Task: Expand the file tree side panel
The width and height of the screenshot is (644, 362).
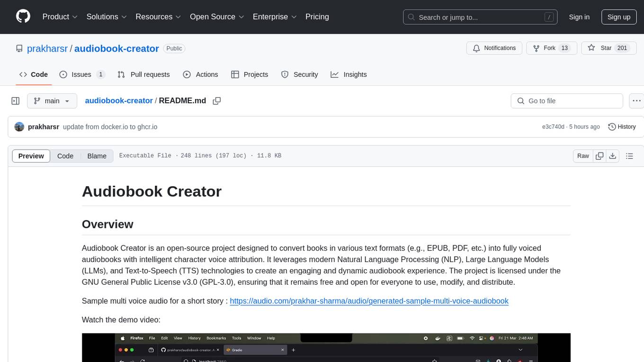Action: [x=16, y=101]
